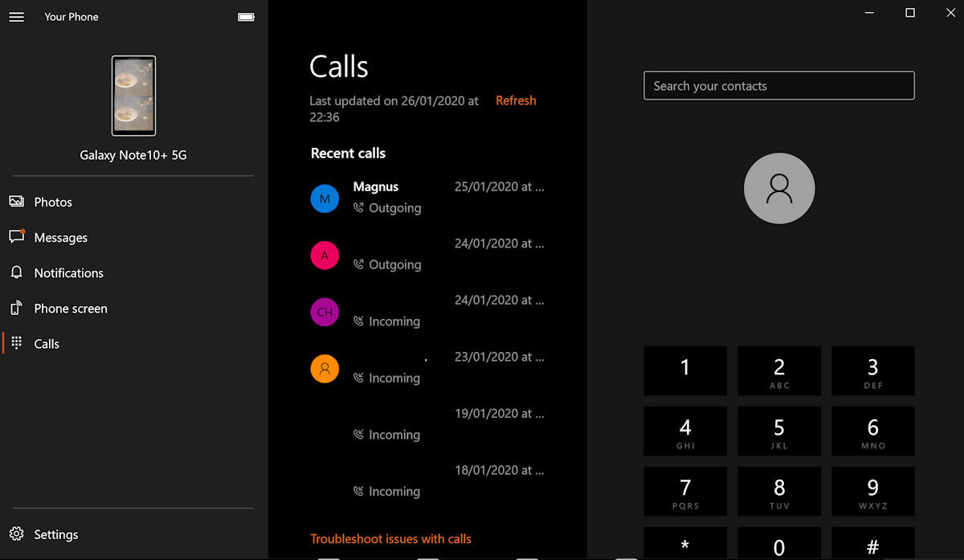Select the pink A contact avatar
Viewport: 964px width, 560px height.
point(325,255)
